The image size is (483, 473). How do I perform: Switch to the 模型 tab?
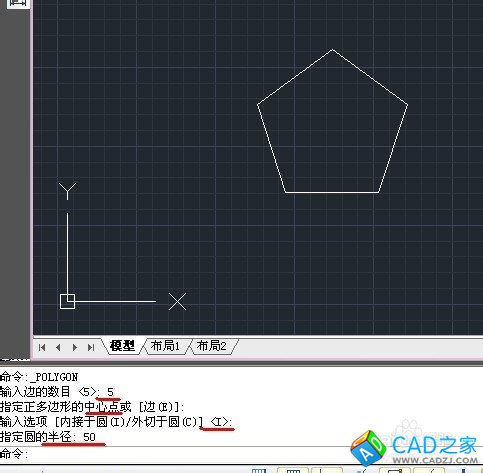point(122,346)
